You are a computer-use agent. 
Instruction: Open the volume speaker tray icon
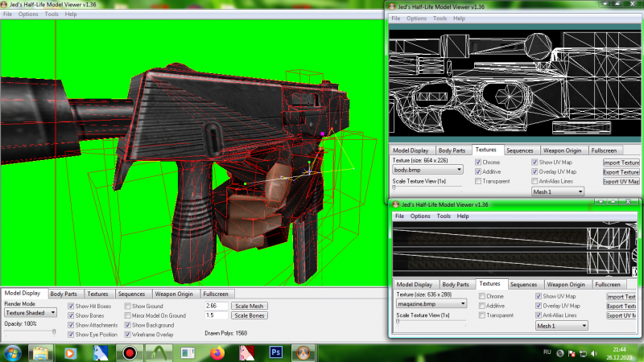pyautogui.click(x=594, y=353)
